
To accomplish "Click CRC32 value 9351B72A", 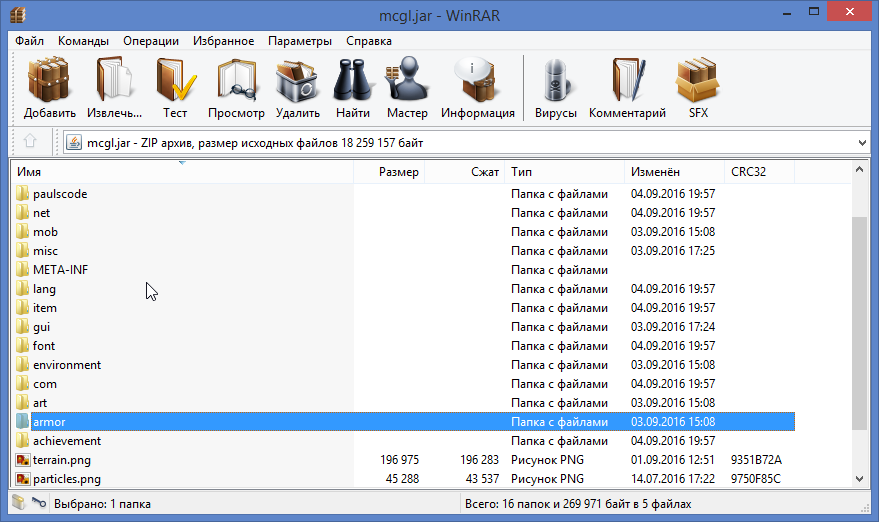I will pos(756,460).
